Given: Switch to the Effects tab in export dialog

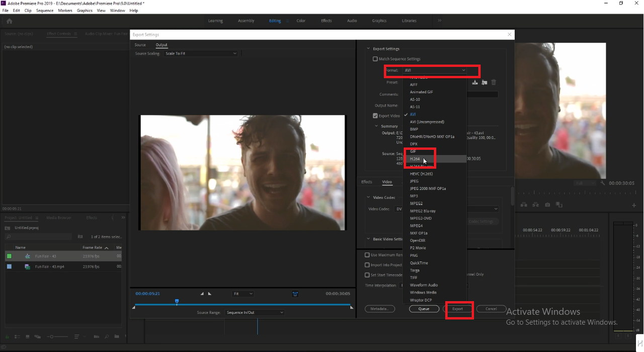Looking at the screenshot, I should pyautogui.click(x=367, y=182).
